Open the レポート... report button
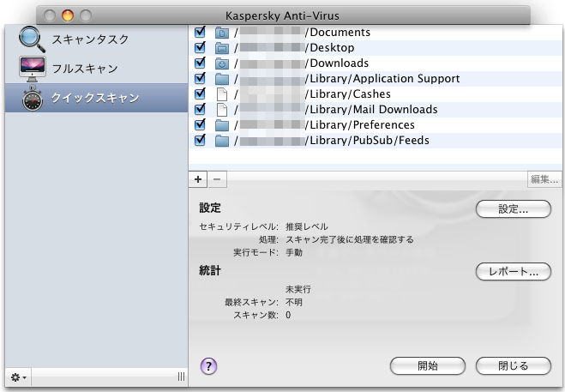 click(513, 272)
